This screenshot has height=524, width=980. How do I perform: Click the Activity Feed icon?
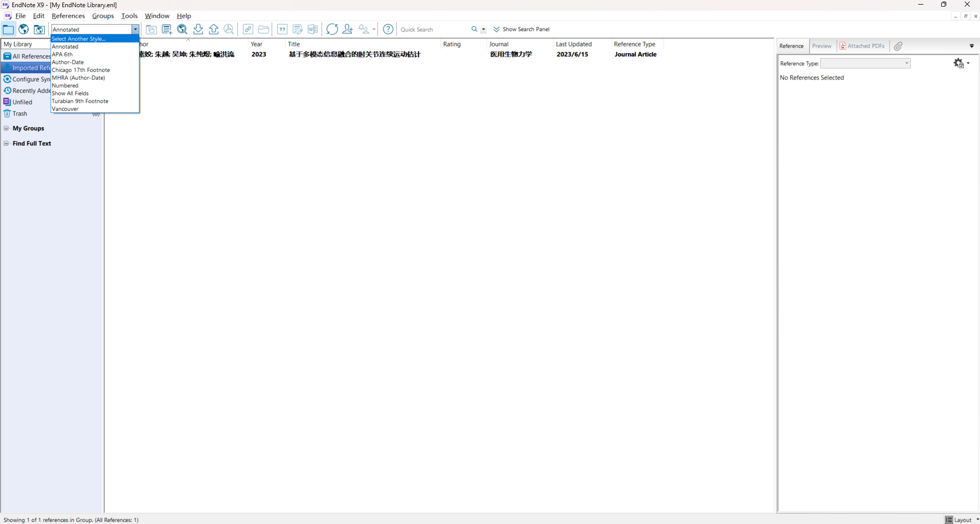click(364, 30)
